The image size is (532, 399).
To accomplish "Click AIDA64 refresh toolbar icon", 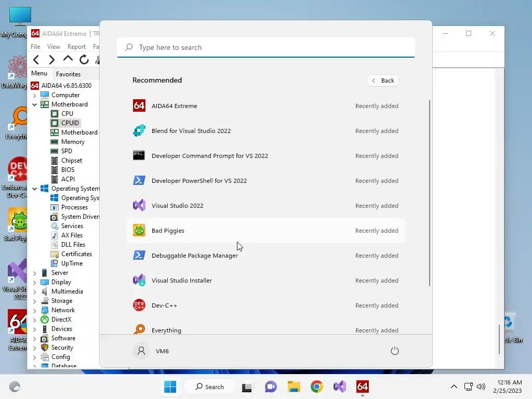I will pos(84,60).
